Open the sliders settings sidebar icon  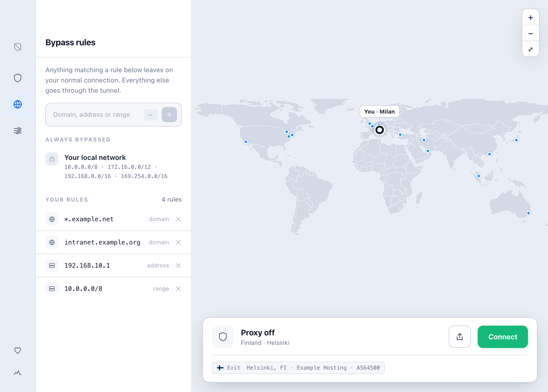coord(18,131)
